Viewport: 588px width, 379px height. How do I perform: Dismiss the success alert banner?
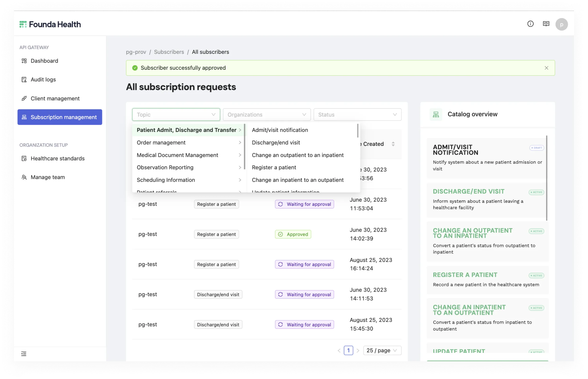point(546,68)
